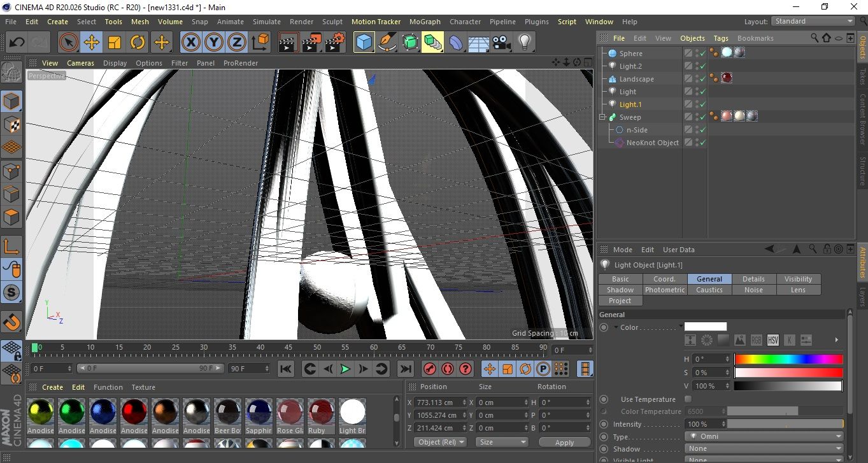The height and width of the screenshot is (463, 868).
Task: Click the Render View clapperboard icon
Action: coord(288,43)
